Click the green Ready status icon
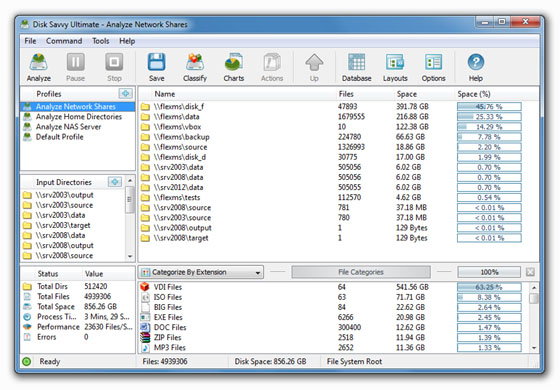The image size is (560, 390). 26,361
